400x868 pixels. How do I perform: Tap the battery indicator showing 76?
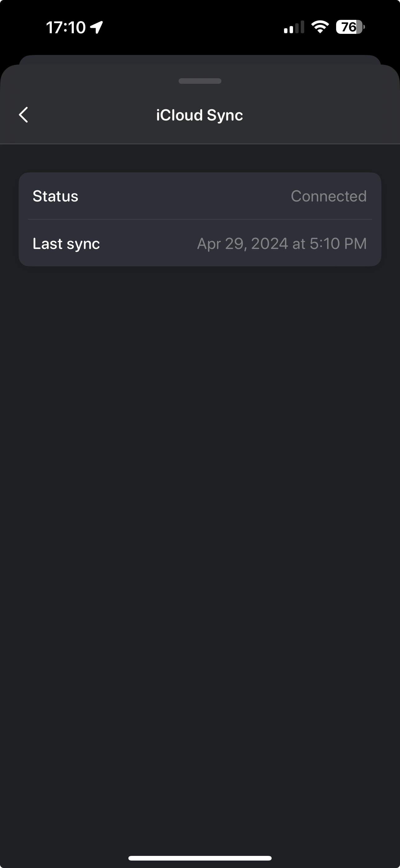[350, 27]
